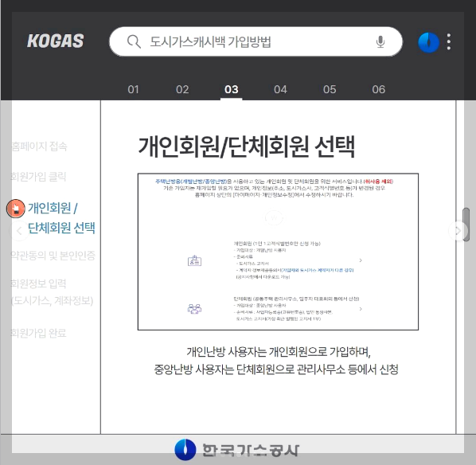Click the KOGAS logo
476x465 pixels.
(x=55, y=41)
